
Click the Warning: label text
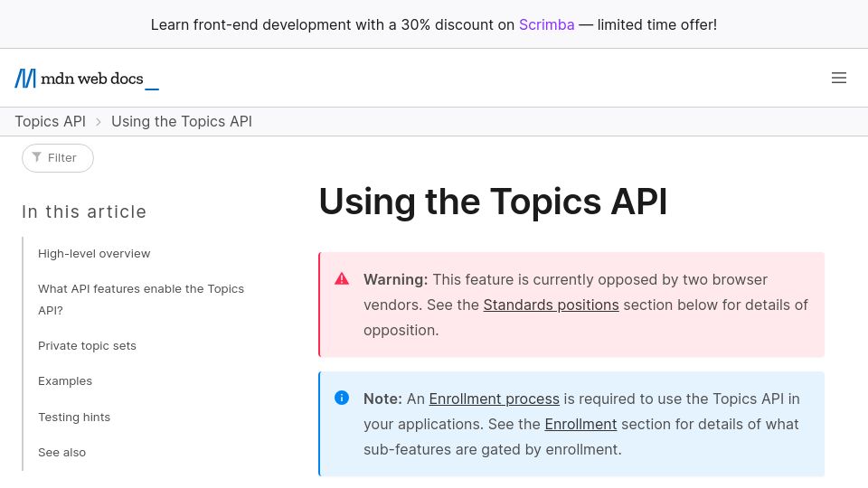(396, 279)
